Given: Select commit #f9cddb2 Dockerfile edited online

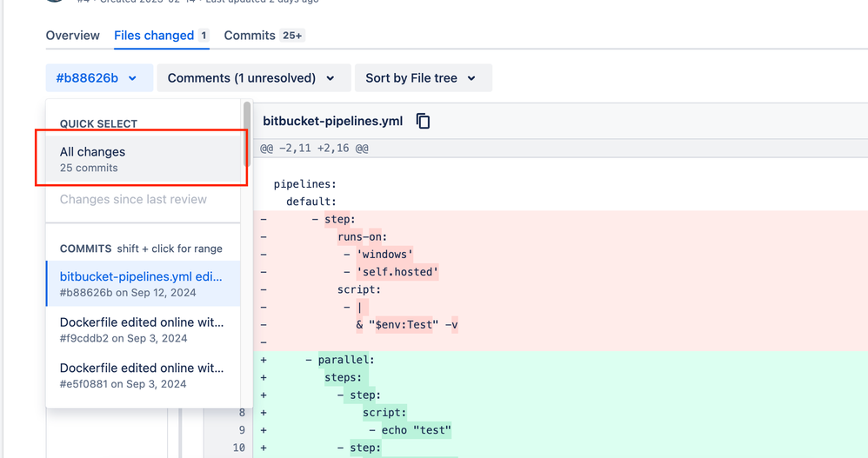Looking at the screenshot, I should (x=143, y=329).
